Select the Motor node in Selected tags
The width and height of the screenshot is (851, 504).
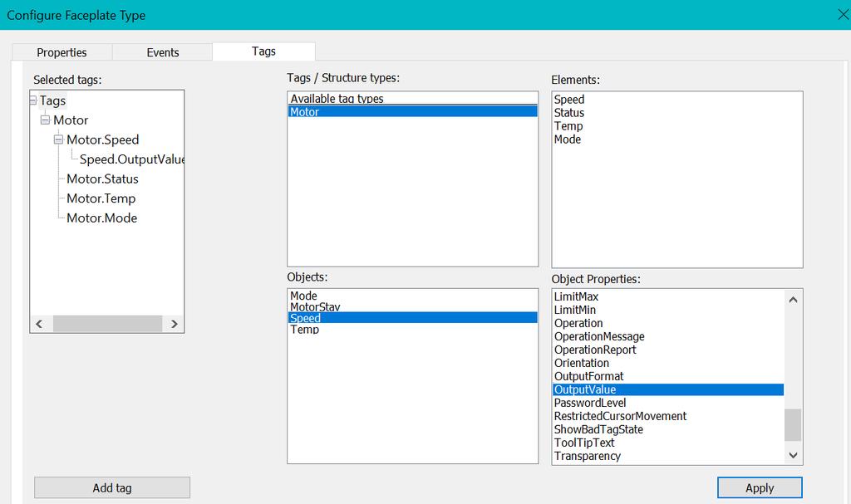(x=71, y=120)
